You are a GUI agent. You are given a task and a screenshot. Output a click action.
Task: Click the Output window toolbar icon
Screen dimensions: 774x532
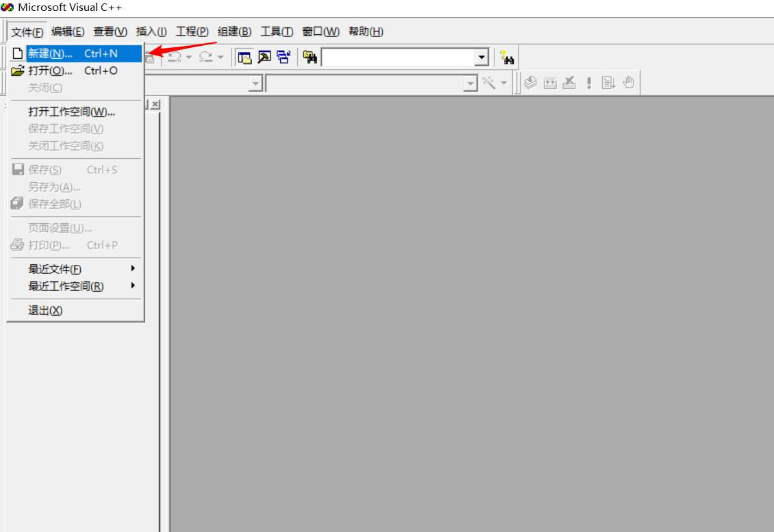click(264, 58)
